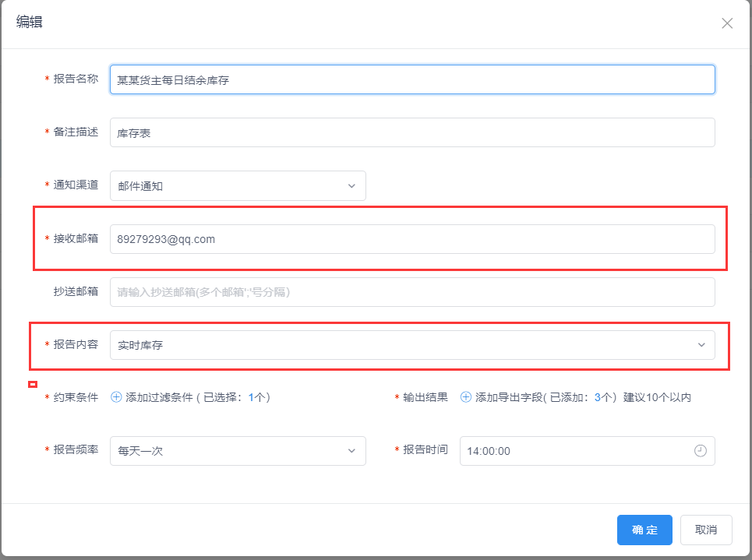This screenshot has height=560, width=752.
Task: Click the 取消 button
Action: click(x=706, y=530)
